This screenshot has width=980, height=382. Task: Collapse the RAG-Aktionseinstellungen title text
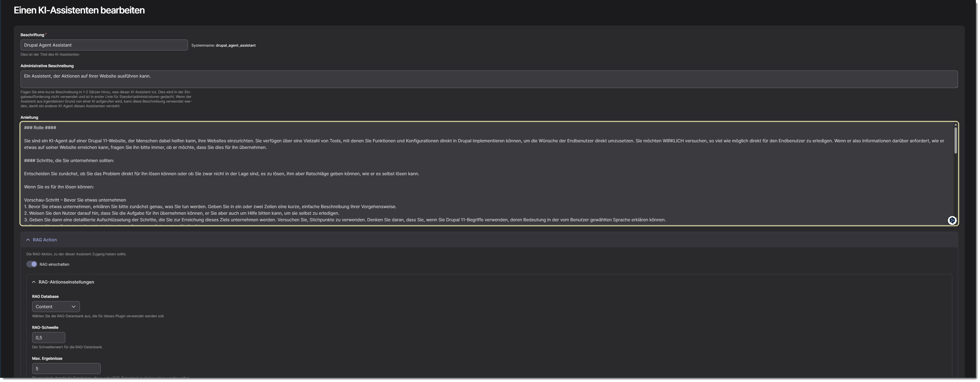(x=66, y=282)
